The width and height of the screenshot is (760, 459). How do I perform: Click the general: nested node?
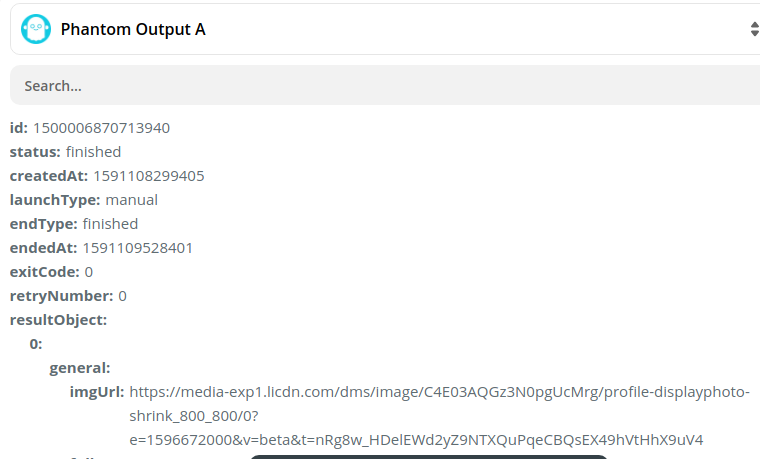click(80, 368)
